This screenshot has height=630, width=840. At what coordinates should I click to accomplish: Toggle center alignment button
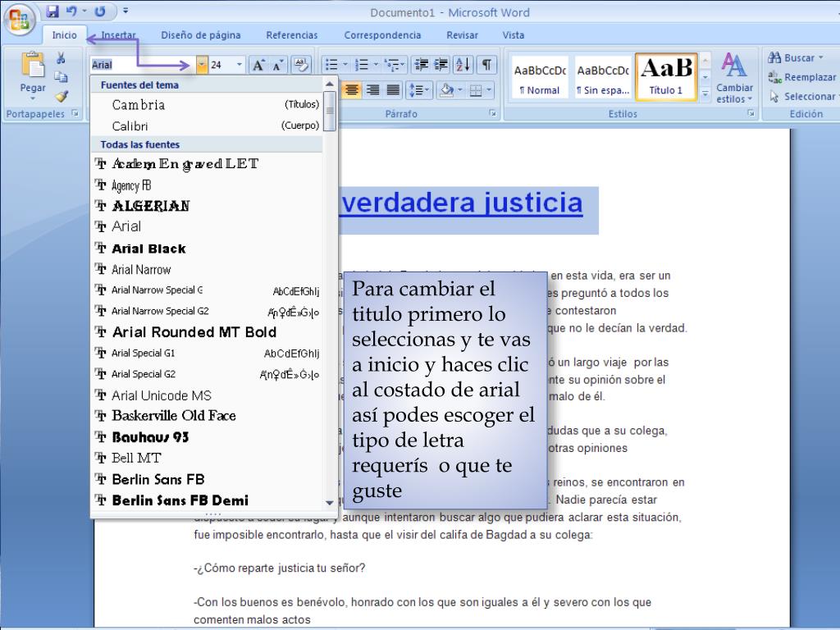[x=351, y=90]
